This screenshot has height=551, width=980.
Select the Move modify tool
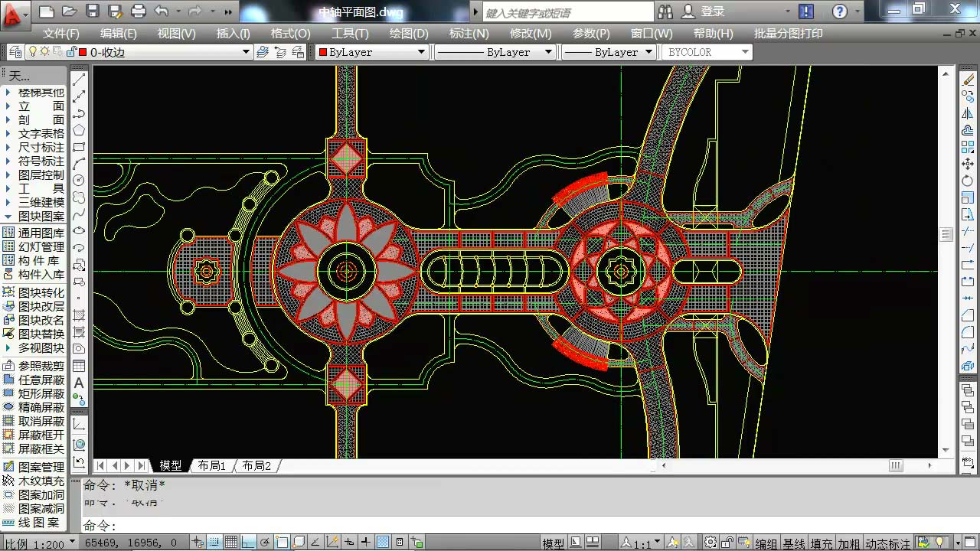click(968, 164)
